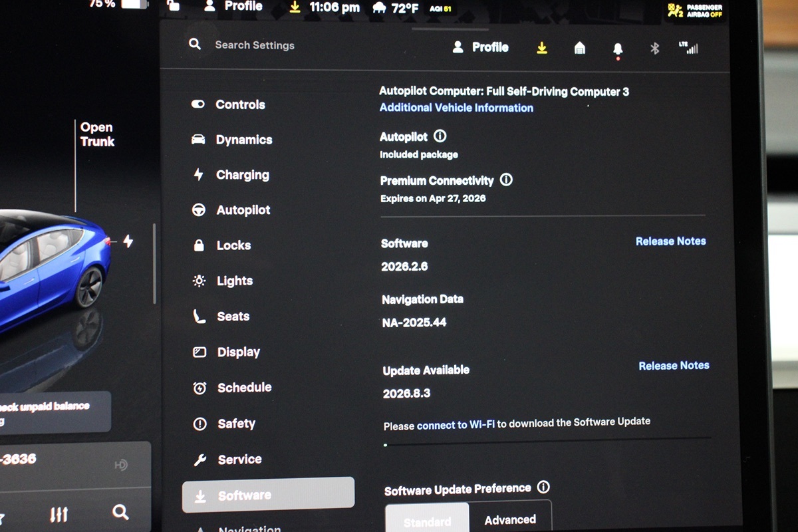Click the yellow download icon in settings header
The width and height of the screenshot is (798, 532).
[542, 48]
